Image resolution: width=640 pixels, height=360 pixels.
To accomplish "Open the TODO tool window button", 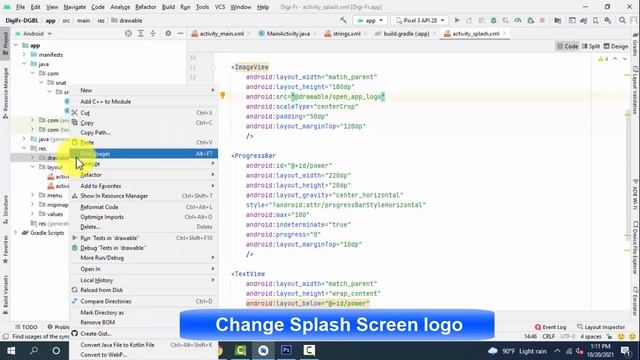I will click(x=27, y=327).
